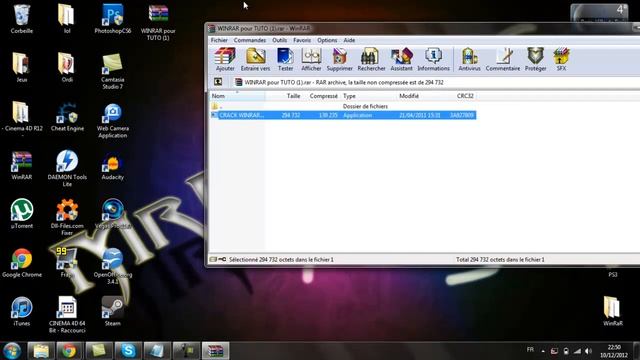640x360 pixels.
Task: Click the Ajouter toolbar icon in WinRAR
Action: tap(225, 60)
